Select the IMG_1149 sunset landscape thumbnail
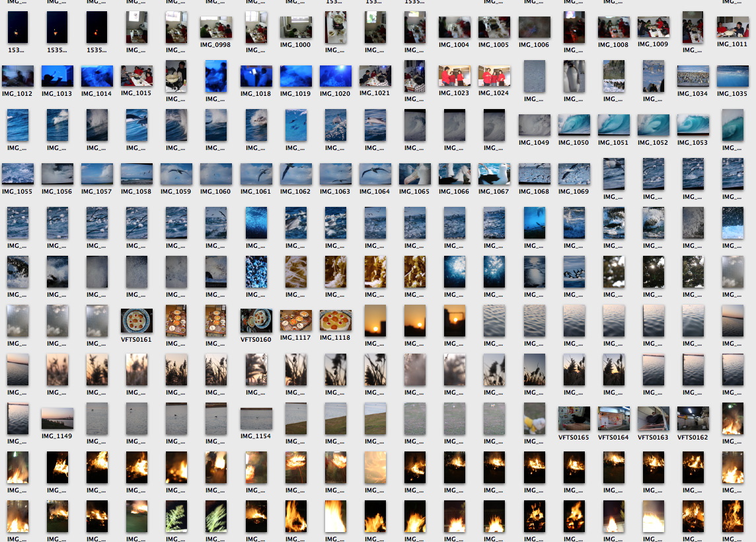756x542 pixels. tap(57, 419)
